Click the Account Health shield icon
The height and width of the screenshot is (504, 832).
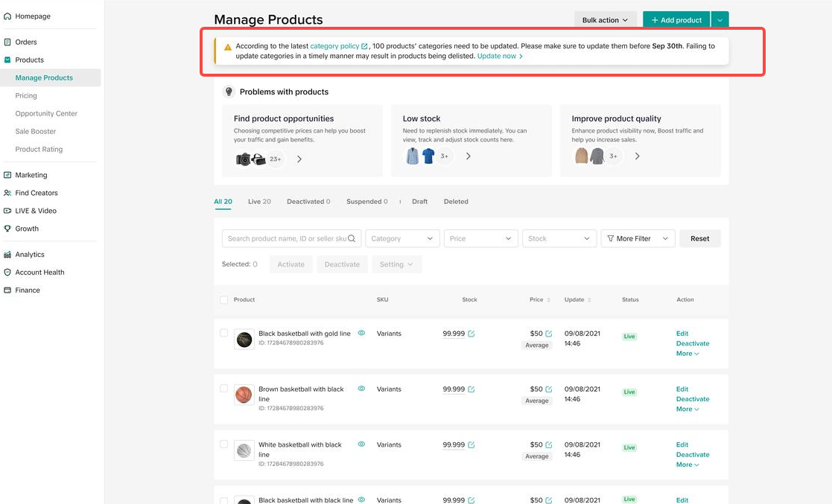coord(7,272)
